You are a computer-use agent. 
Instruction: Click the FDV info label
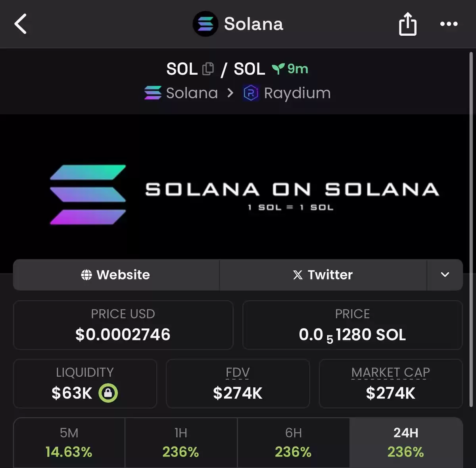coord(238,372)
